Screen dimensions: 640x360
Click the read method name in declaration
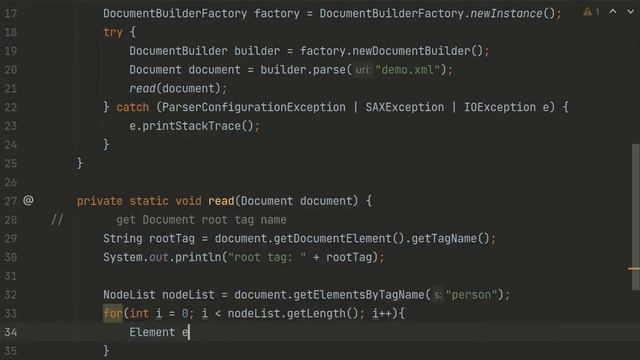click(221, 201)
